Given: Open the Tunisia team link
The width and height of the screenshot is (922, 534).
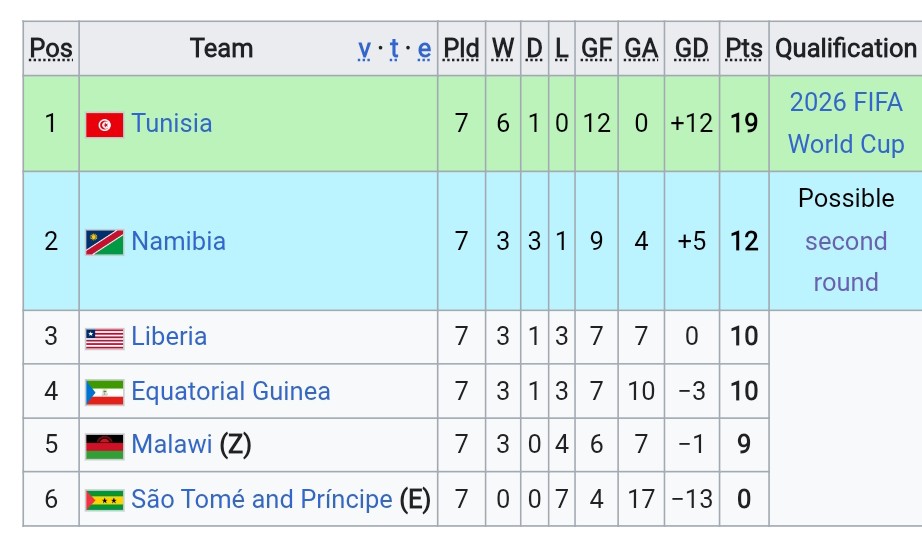Looking at the screenshot, I should [172, 124].
